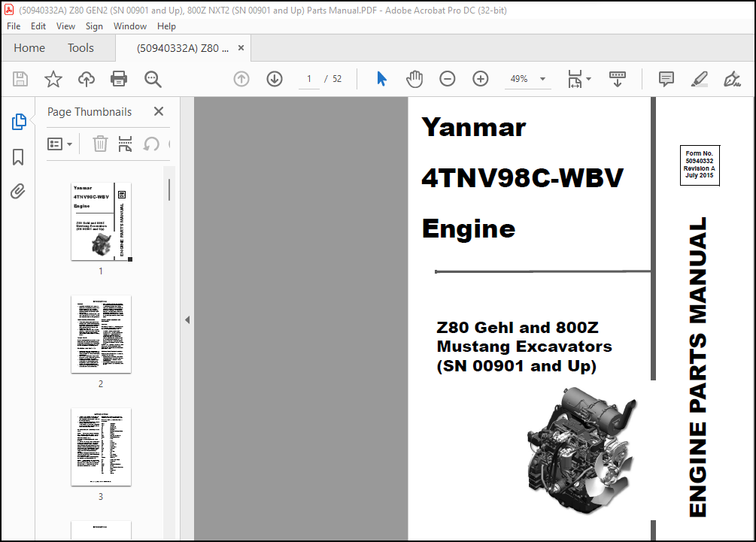Expand fit page options dropdown arrow
Screen dimensions: 756x542
click(x=588, y=78)
